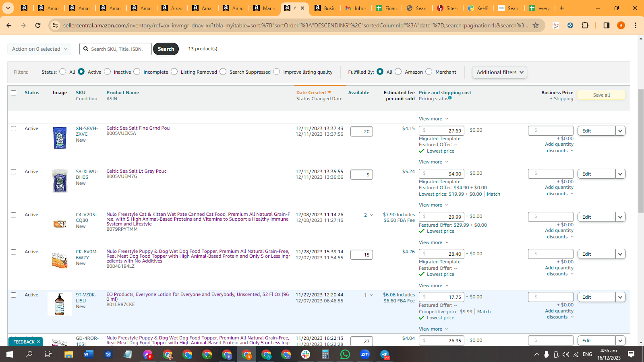Open the volume control in system tray
Screen dimensions: 644x362
[x=566, y=354]
